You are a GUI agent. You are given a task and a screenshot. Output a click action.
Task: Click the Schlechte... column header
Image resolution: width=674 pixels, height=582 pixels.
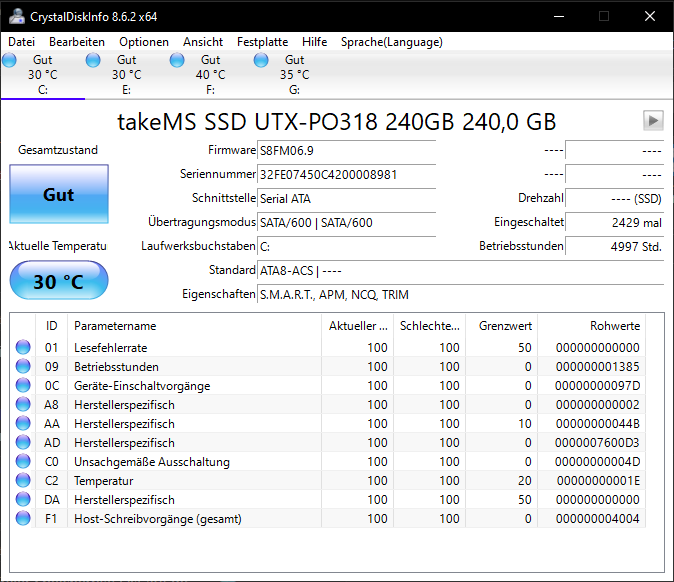[430, 326]
